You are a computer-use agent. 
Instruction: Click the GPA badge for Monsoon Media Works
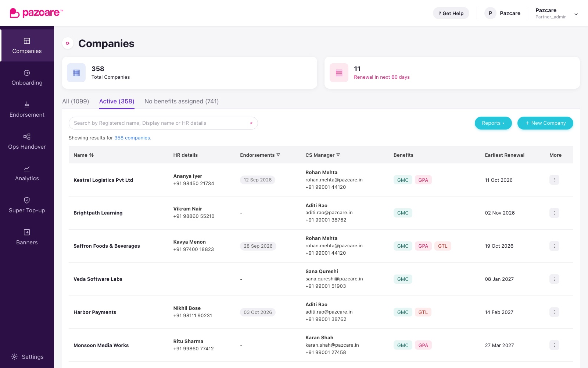(x=423, y=346)
